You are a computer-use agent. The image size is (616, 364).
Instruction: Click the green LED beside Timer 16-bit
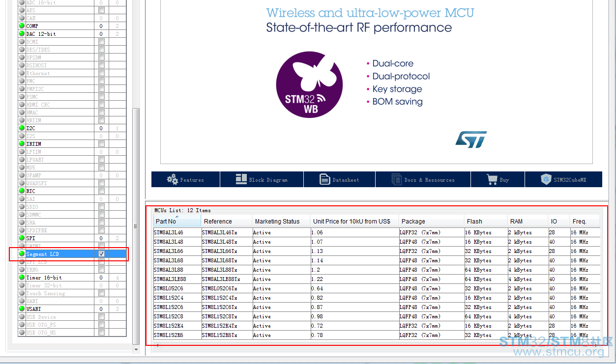(x=22, y=278)
